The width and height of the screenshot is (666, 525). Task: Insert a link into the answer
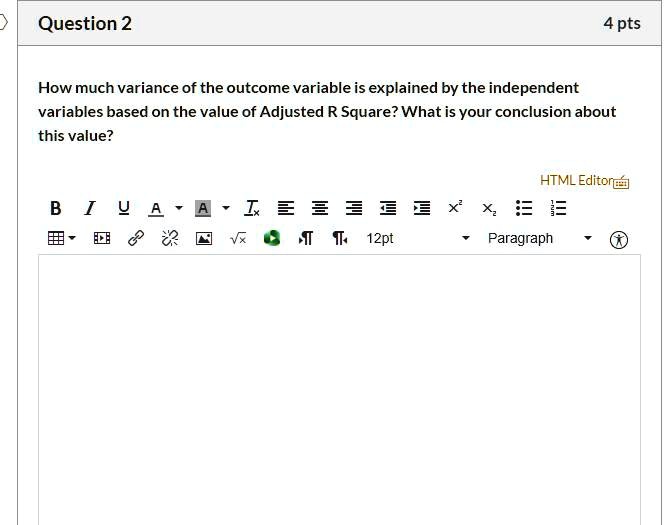(x=136, y=238)
